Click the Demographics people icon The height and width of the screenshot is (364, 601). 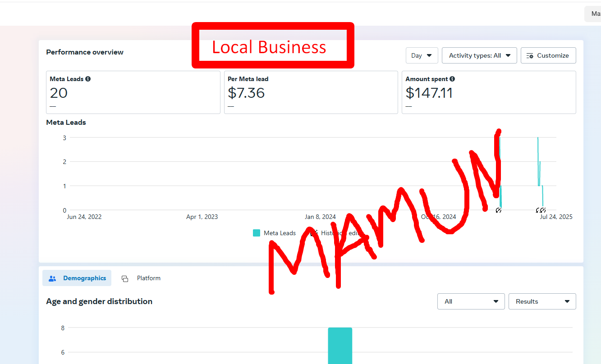point(52,278)
